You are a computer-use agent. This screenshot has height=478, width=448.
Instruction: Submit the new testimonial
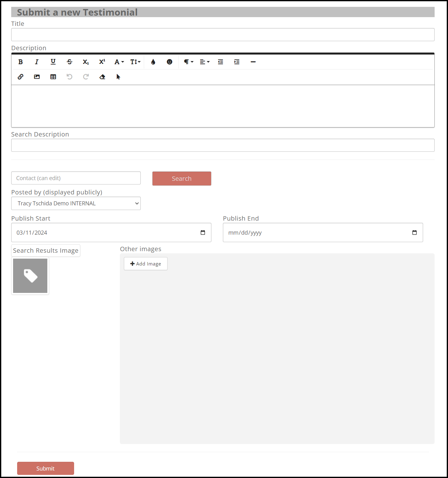click(x=45, y=468)
